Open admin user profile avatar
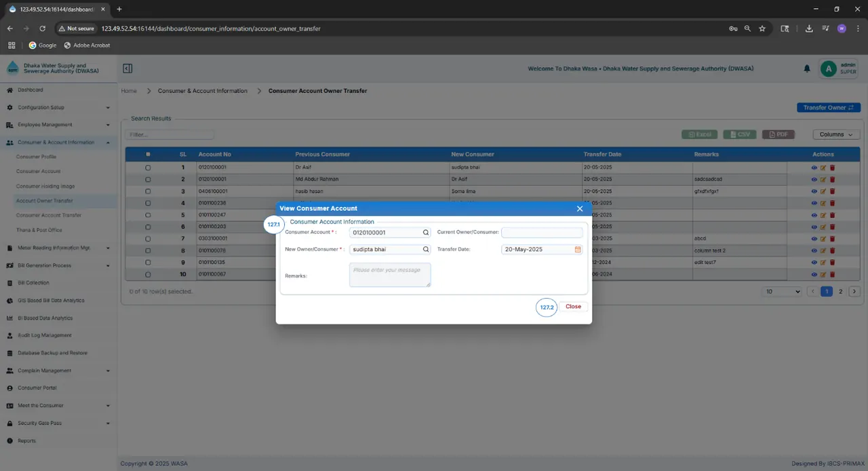The height and width of the screenshot is (471, 868). click(828, 69)
